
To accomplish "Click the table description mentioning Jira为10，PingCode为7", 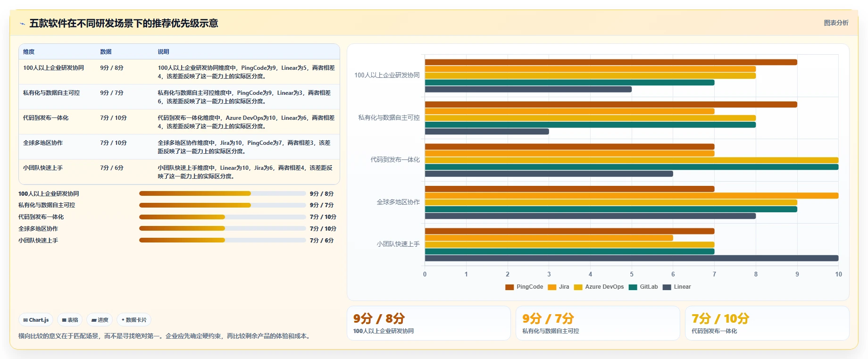I will (x=244, y=147).
